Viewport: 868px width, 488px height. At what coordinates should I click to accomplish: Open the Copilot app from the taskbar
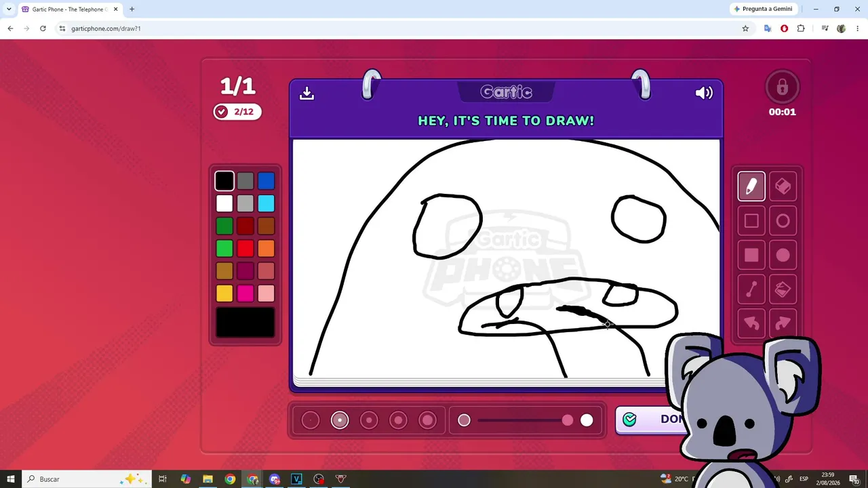point(186,479)
